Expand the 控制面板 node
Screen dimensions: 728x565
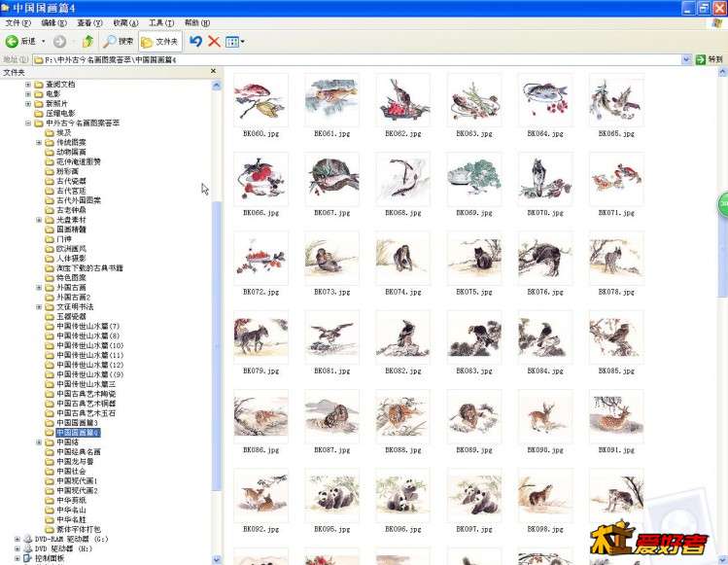pos(17,558)
